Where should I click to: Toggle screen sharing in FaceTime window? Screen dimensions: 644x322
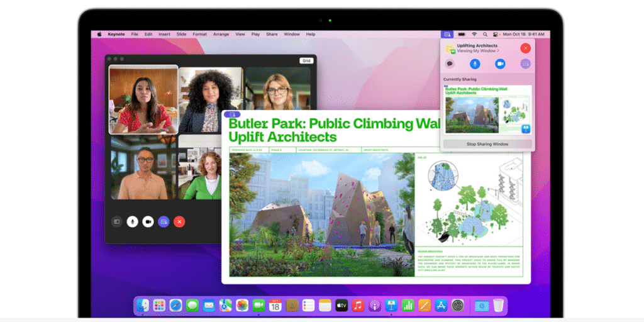pyautogui.click(x=164, y=222)
